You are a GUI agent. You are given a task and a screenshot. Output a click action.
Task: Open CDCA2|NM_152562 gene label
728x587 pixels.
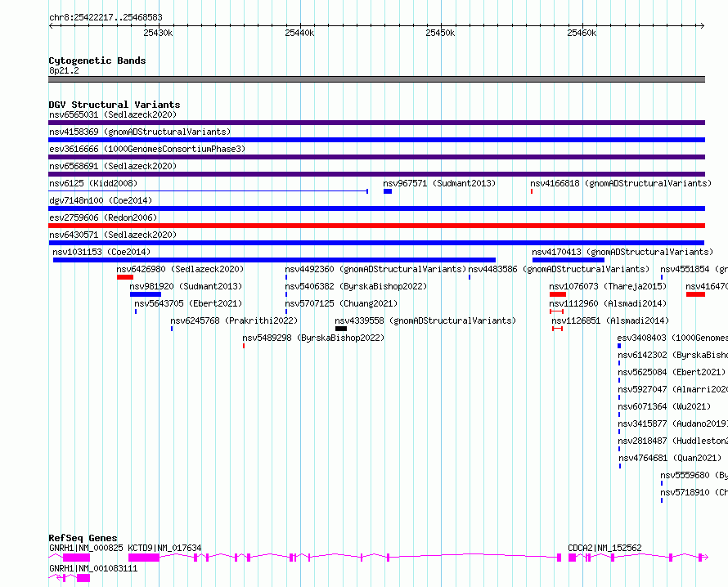tap(604, 548)
